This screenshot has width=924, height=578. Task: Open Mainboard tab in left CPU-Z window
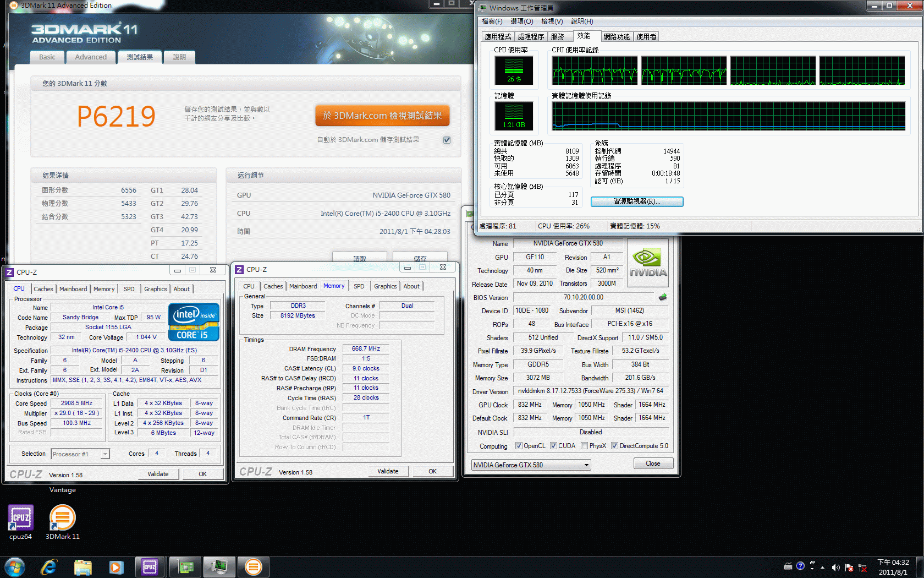73,289
